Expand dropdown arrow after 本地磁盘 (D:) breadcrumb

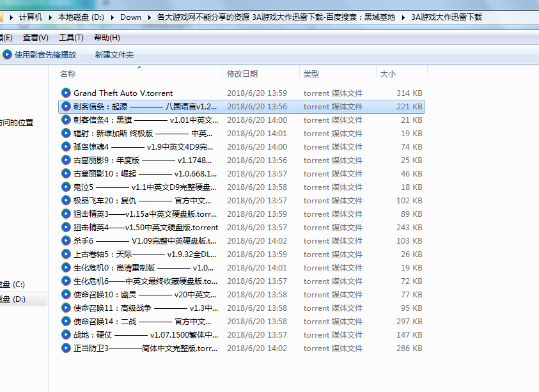coord(112,17)
